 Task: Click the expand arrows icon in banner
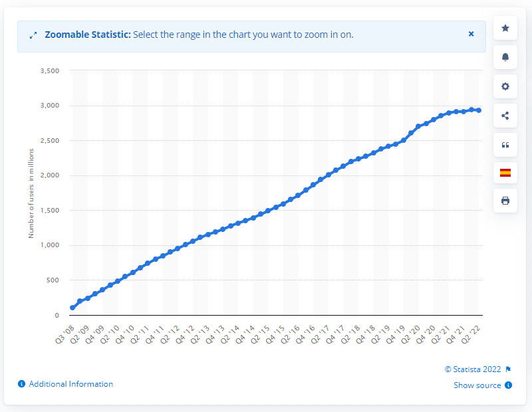(33, 35)
